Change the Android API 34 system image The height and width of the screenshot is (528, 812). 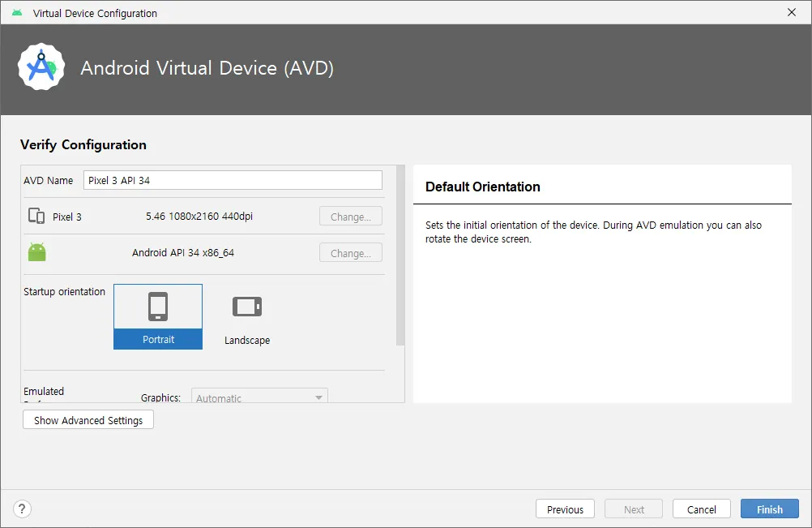[351, 253]
